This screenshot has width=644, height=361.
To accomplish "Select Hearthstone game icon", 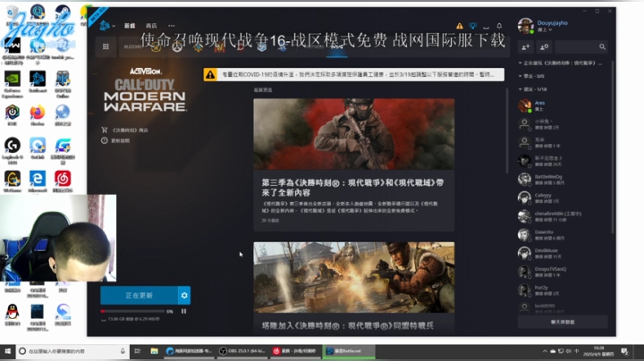I will pos(199,47).
